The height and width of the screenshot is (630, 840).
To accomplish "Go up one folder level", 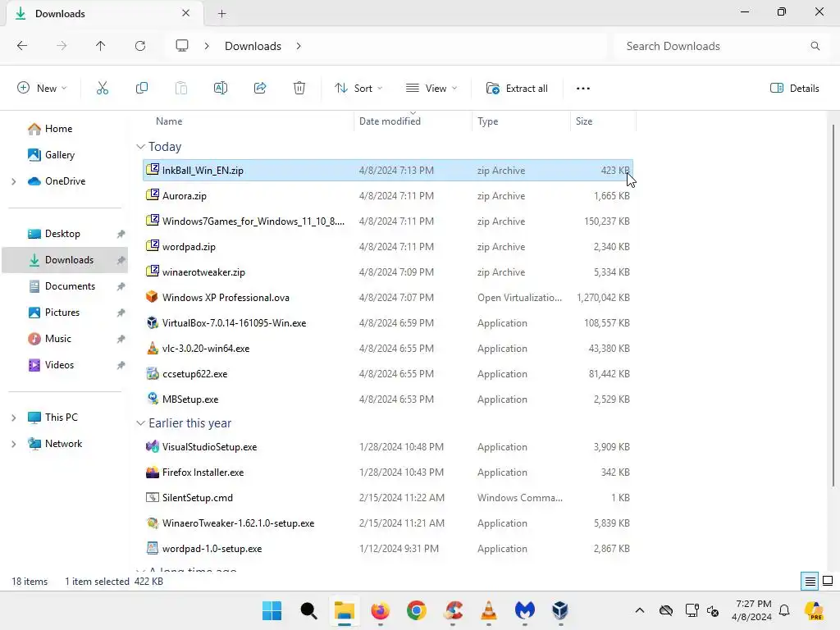I will [x=101, y=46].
